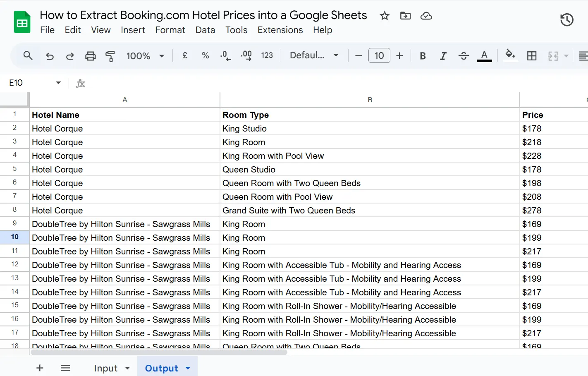Select column B header
Image resolution: width=588 pixels, height=376 pixels.
(370, 100)
